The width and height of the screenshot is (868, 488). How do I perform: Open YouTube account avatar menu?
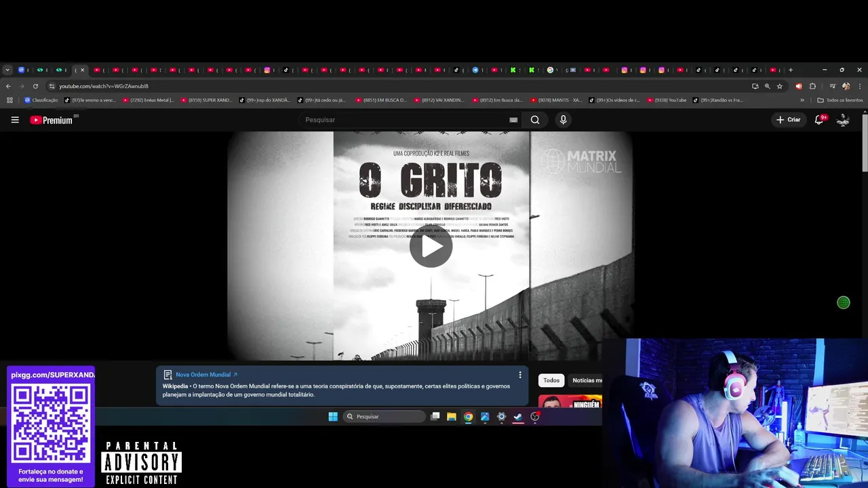coord(843,120)
